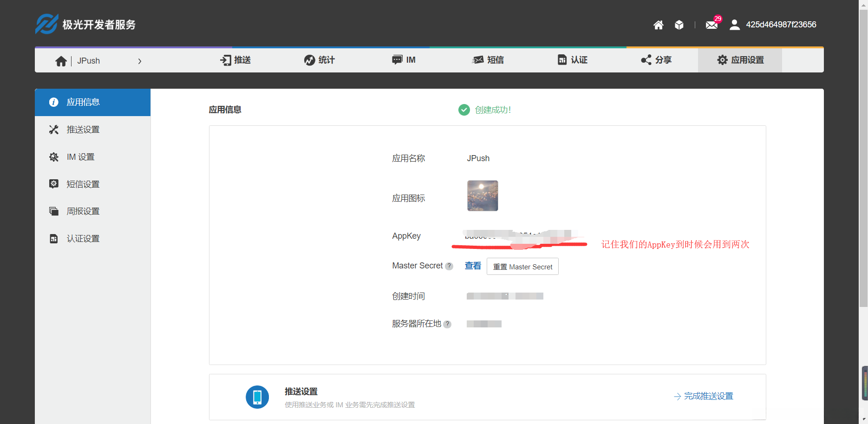Viewport: 868px width, 424px height.
Task: Open the gear icon for IM 设置
Action: [x=54, y=157]
